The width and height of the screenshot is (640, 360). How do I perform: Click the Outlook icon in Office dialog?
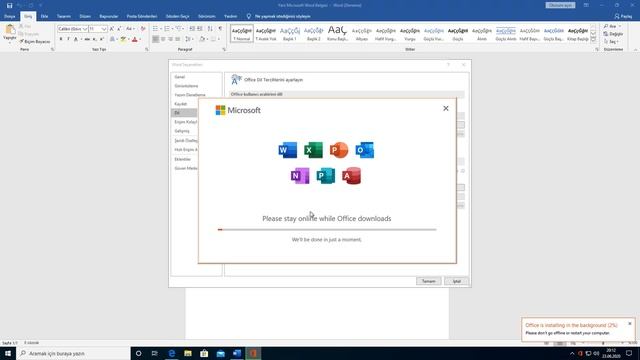coord(364,150)
